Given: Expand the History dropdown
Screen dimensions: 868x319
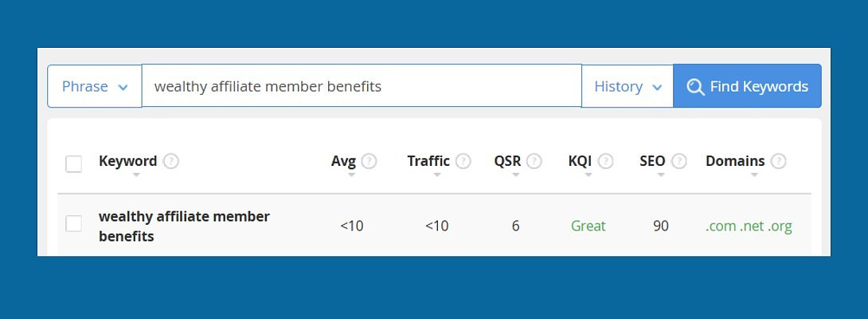Looking at the screenshot, I should [x=628, y=86].
